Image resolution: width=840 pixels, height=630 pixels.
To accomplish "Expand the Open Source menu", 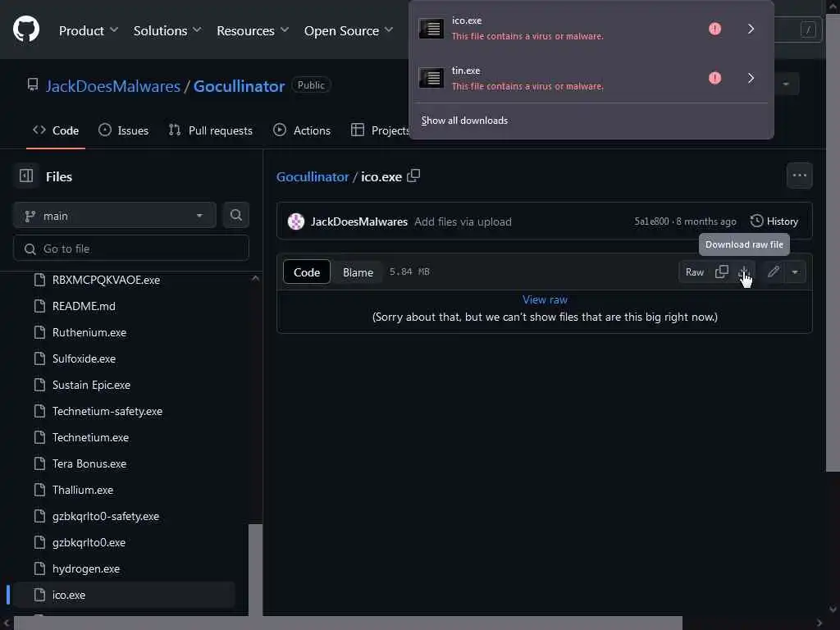I will (x=348, y=30).
